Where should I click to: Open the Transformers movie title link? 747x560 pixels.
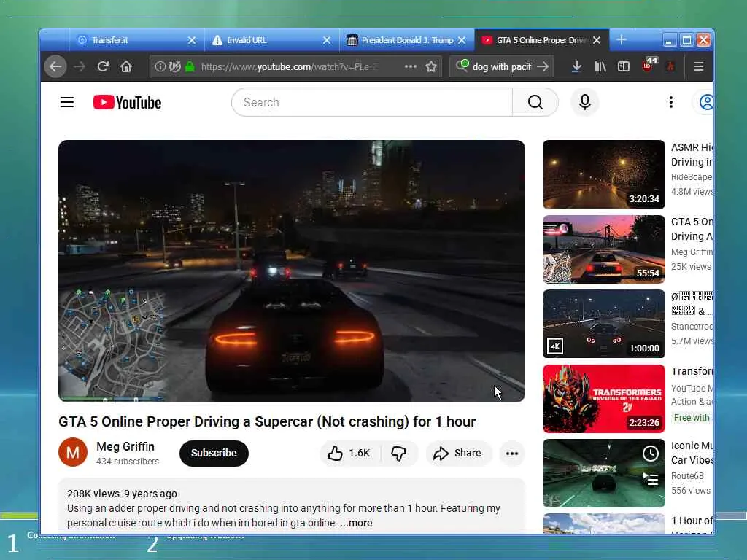point(692,371)
